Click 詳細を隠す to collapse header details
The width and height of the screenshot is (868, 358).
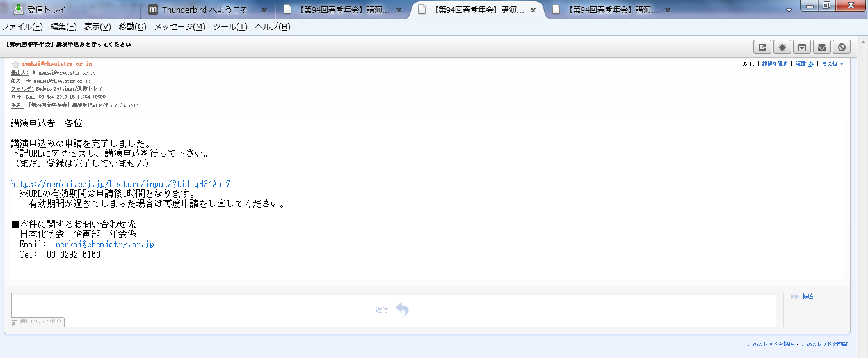point(775,64)
